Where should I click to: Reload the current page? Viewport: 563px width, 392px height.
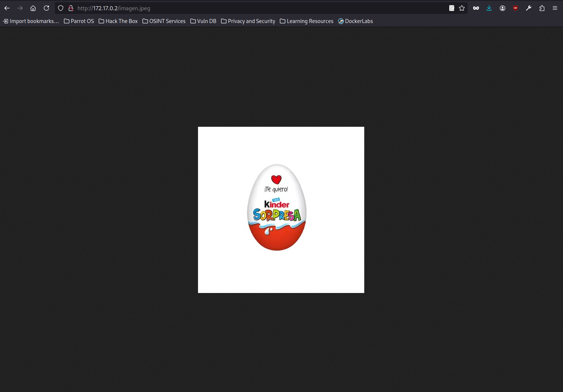(x=46, y=8)
